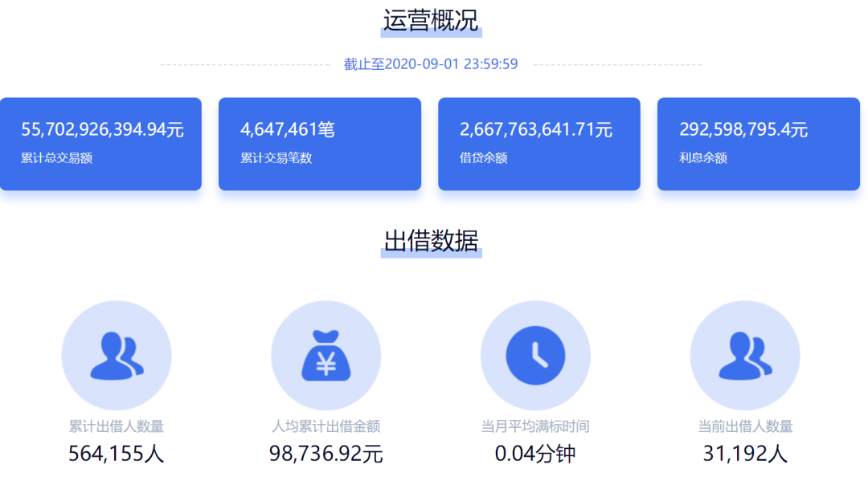
Task: Click the value 2,667,763,641.71元
Action: coord(536,129)
